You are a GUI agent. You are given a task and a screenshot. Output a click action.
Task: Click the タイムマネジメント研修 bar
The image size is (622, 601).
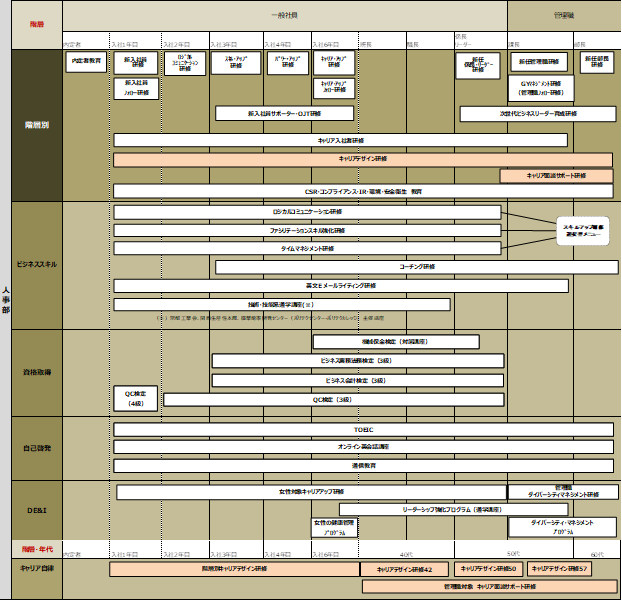307,249
